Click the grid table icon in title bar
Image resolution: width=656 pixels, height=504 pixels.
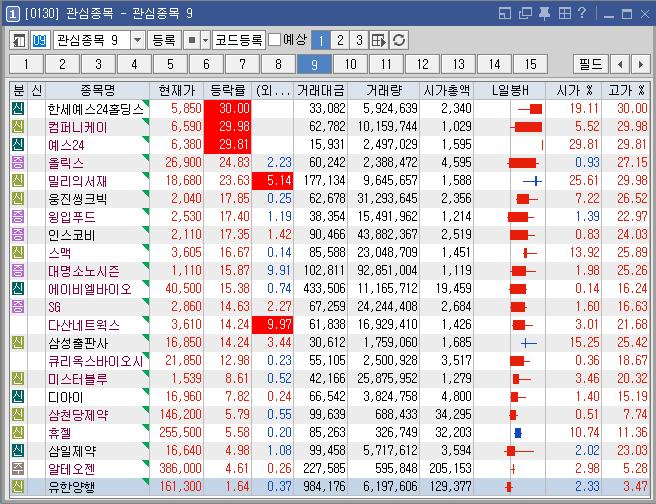pos(565,14)
